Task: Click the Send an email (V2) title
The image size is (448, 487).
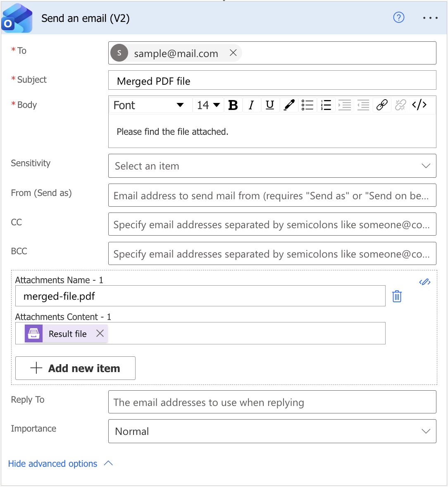Action: click(x=86, y=18)
